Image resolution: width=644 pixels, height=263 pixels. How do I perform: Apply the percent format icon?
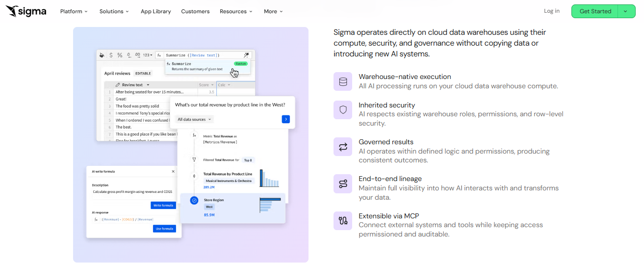tap(120, 55)
